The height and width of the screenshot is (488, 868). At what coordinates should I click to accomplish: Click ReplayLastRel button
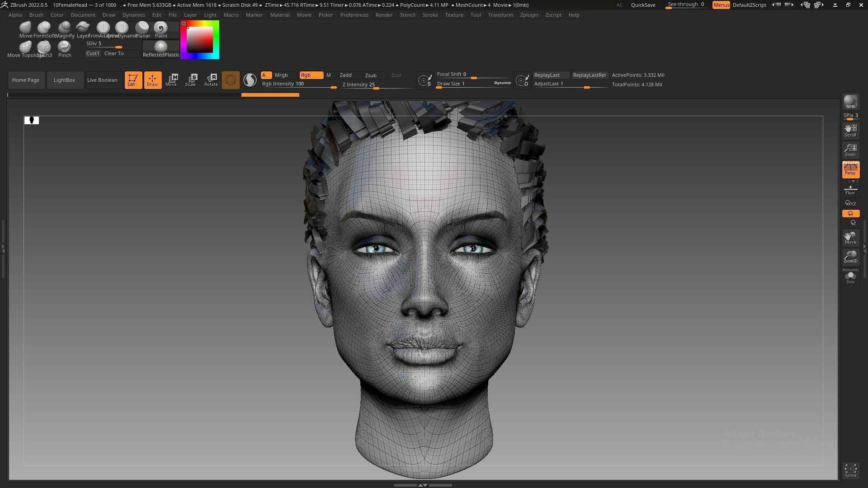click(589, 75)
